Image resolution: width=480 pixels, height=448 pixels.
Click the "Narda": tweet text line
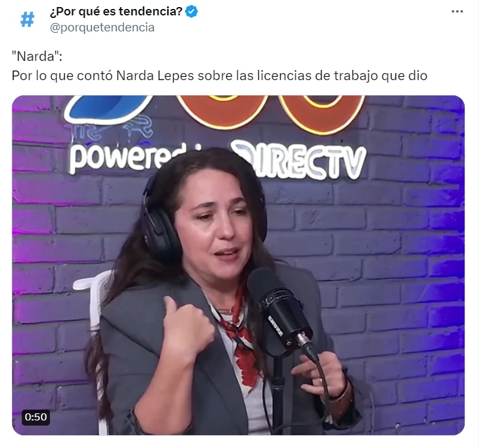[37, 56]
